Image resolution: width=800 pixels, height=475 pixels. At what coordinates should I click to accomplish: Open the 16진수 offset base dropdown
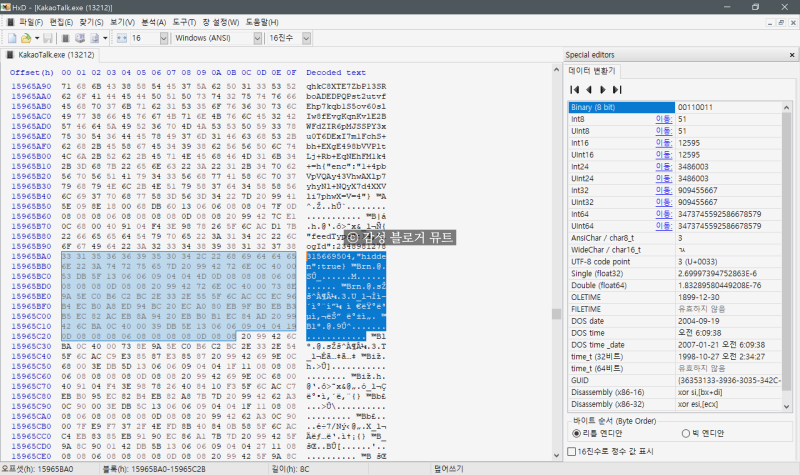point(306,38)
